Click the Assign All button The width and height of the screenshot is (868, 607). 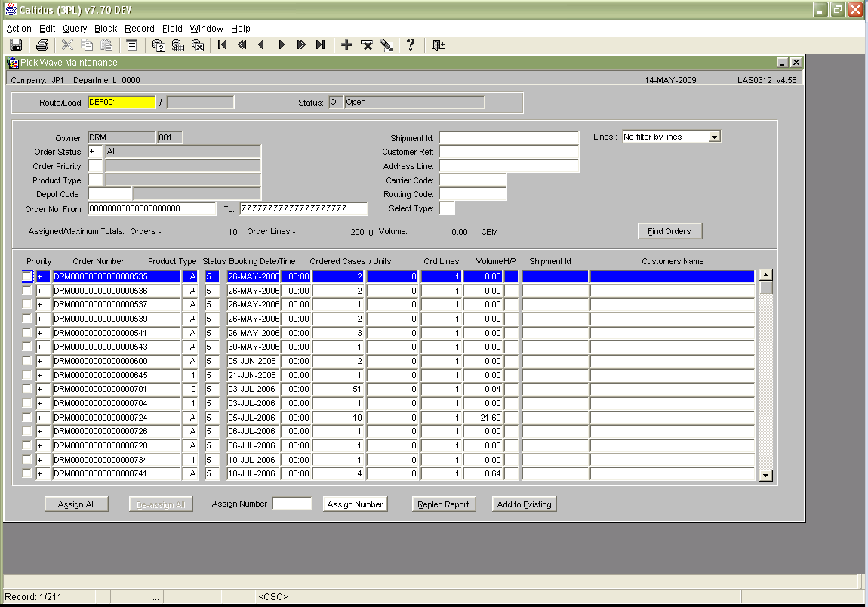(76, 504)
